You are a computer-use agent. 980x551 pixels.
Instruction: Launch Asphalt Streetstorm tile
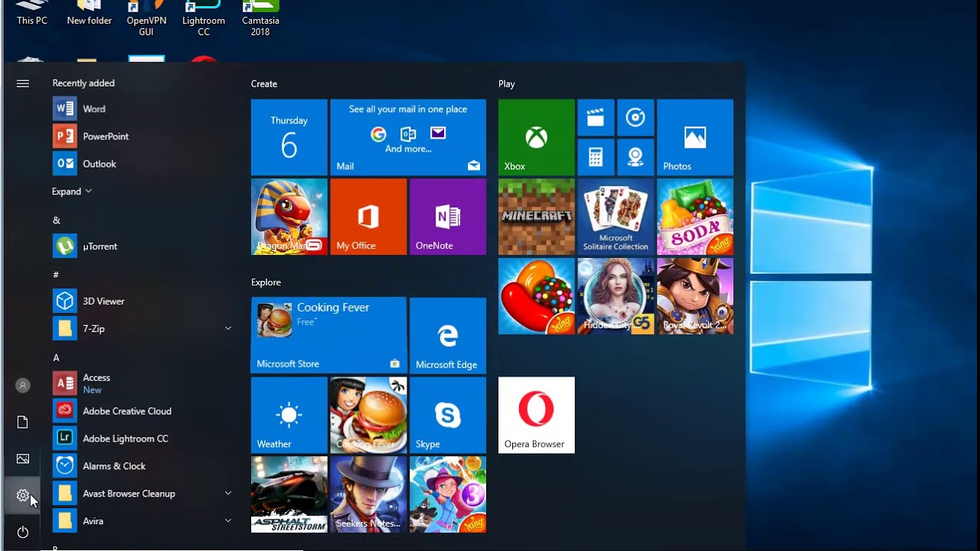point(289,494)
